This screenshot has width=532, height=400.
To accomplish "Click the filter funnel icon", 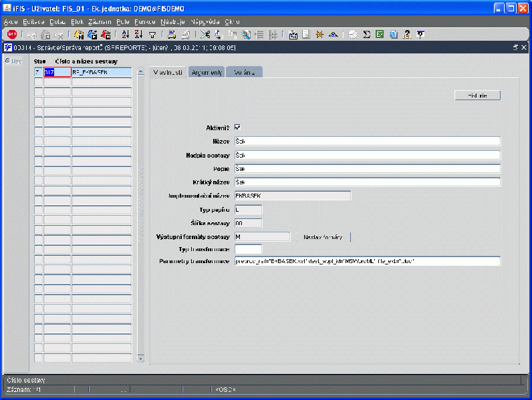I will [x=152, y=35].
